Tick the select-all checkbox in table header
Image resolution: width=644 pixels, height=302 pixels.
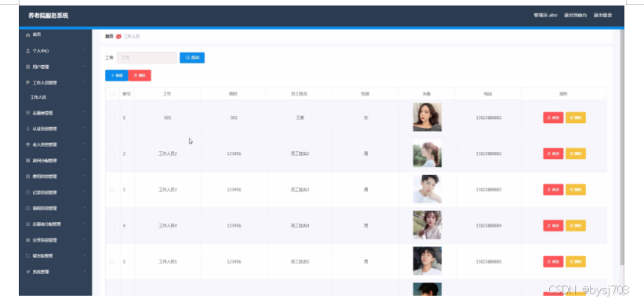click(x=112, y=93)
